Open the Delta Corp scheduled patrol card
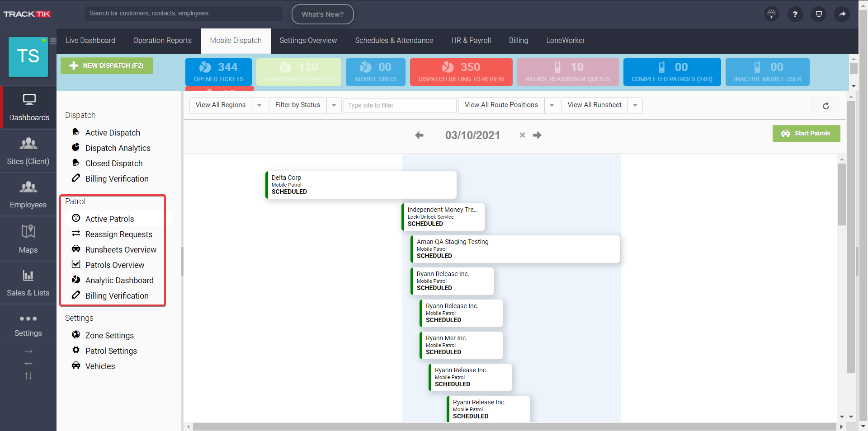868x431 pixels. tap(361, 185)
